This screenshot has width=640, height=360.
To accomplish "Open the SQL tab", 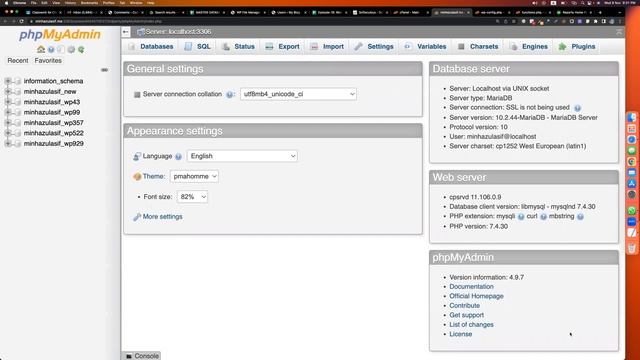I will click(x=198, y=47).
